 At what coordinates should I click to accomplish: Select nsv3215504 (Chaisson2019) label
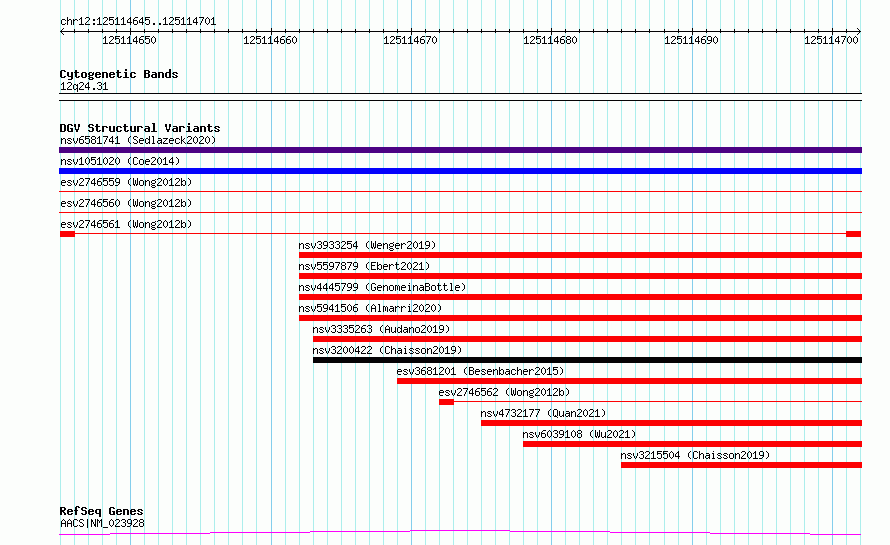(695, 455)
